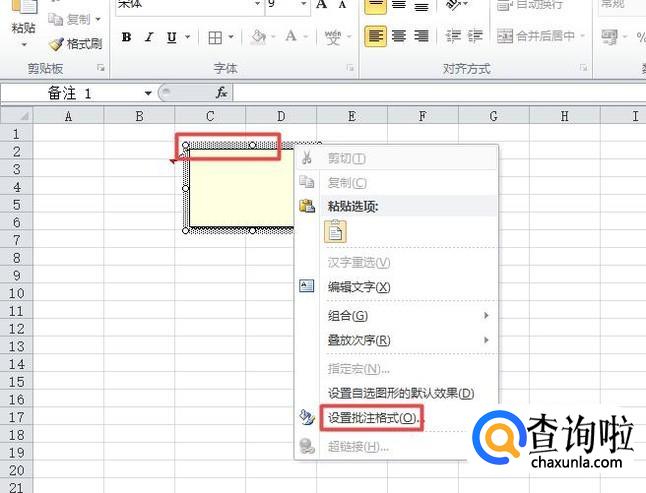Click text box icon beside 编辑文字
Image resolution: width=646 pixels, height=493 pixels.
coord(307,286)
